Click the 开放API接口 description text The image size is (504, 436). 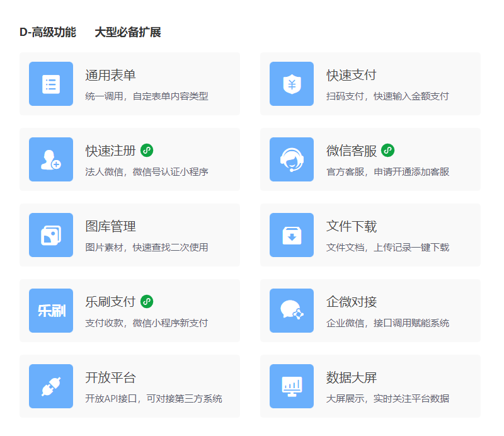(x=153, y=399)
